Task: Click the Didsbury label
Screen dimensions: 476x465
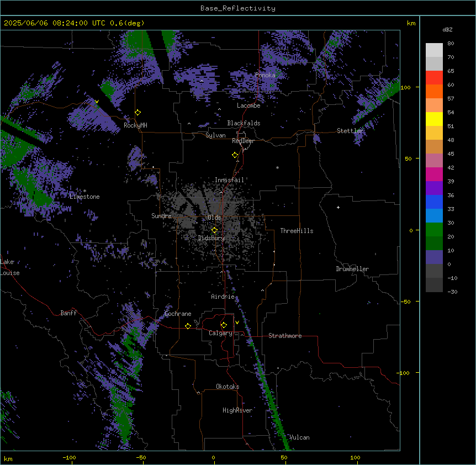Action: pos(211,238)
